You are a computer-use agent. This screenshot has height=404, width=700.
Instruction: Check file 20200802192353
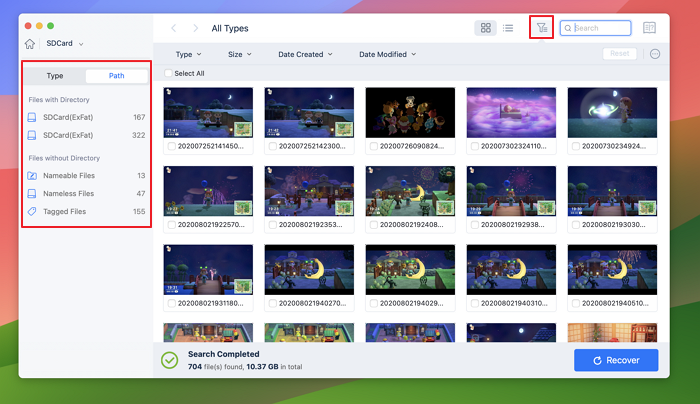click(273, 225)
